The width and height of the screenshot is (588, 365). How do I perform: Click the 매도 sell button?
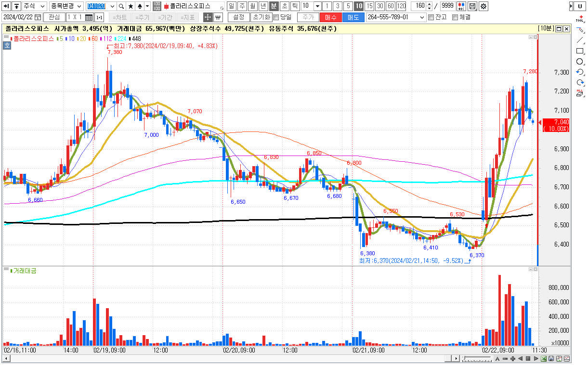(x=353, y=17)
